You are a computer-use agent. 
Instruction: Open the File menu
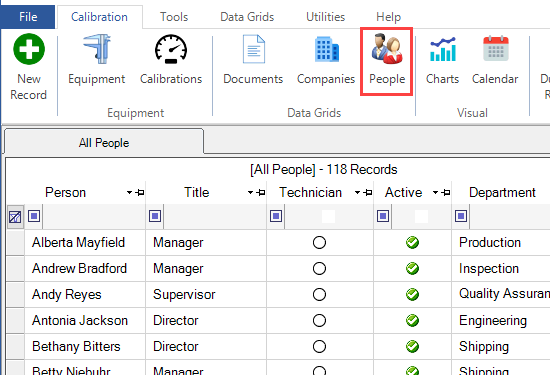[x=28, y=16]
